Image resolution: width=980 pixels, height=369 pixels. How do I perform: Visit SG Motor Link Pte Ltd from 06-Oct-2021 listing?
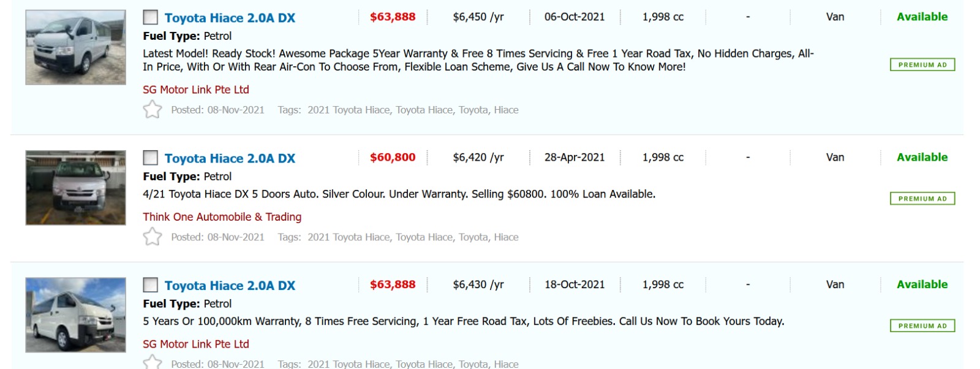click(196, 89)
